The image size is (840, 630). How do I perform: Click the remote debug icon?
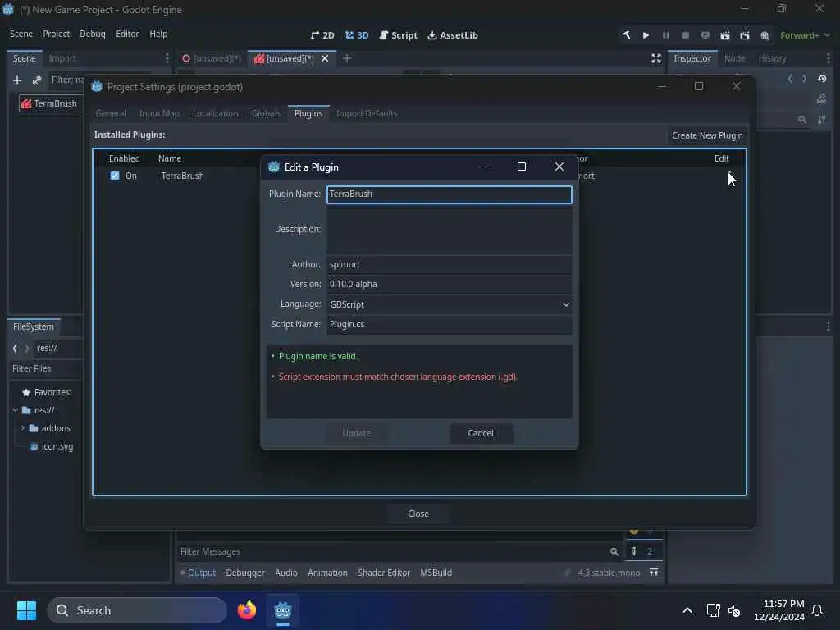tap(705, 35)
